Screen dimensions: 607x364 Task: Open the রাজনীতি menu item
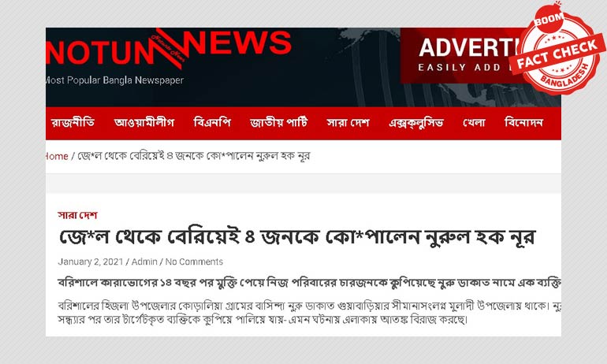(x=73, y=123)
